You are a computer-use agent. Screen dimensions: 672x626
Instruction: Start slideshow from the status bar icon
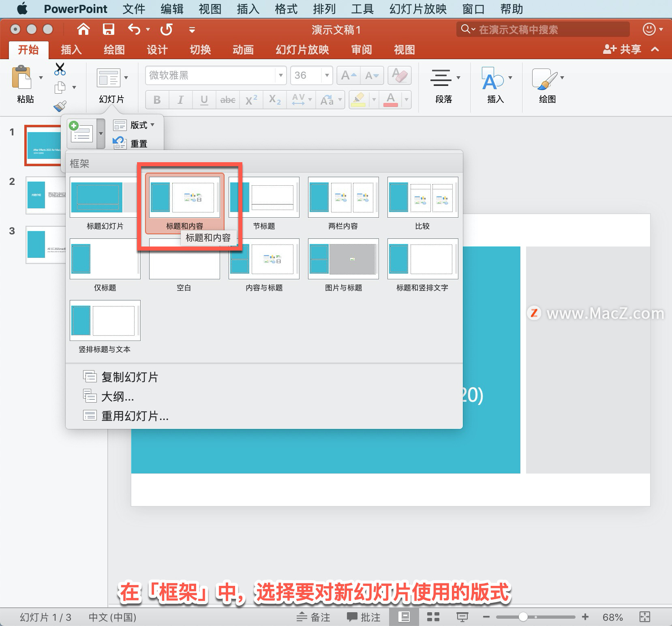462,617
